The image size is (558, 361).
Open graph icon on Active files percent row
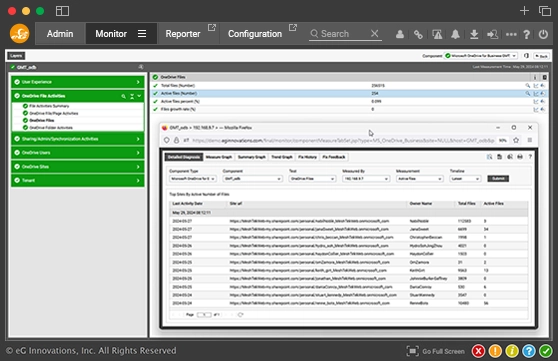(x=536, y=101)
